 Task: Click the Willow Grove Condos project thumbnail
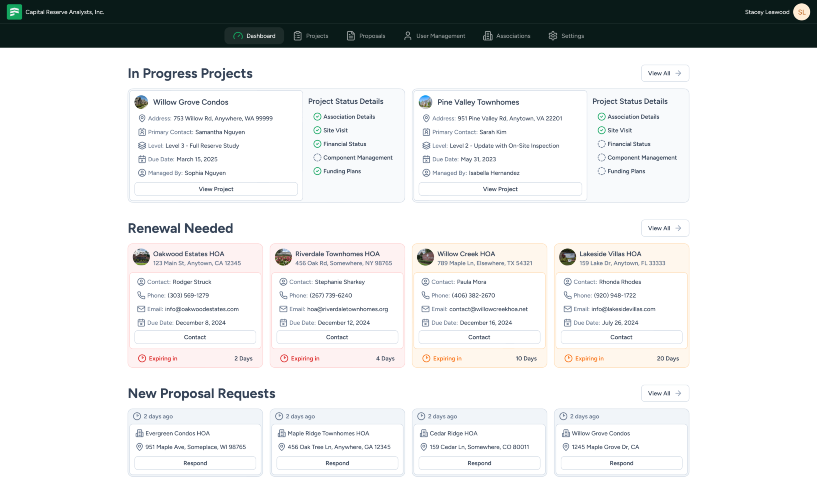point(141,102)
